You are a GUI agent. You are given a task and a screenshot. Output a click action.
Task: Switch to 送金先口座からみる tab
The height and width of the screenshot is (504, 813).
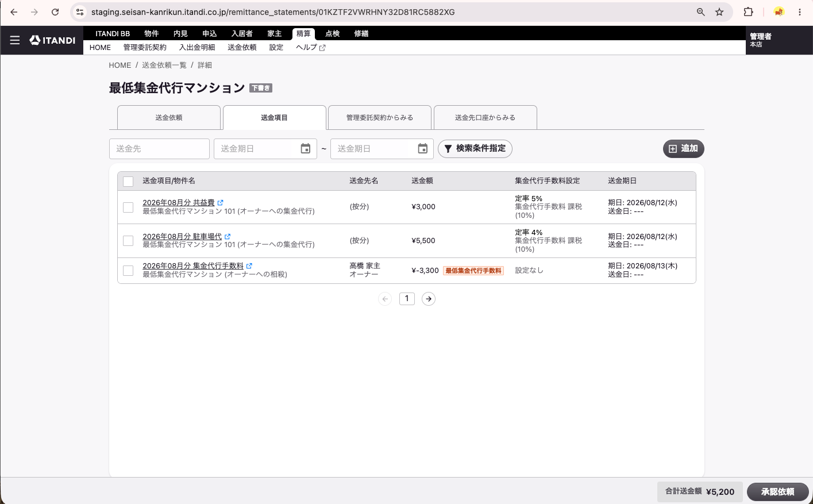(485, 118)
